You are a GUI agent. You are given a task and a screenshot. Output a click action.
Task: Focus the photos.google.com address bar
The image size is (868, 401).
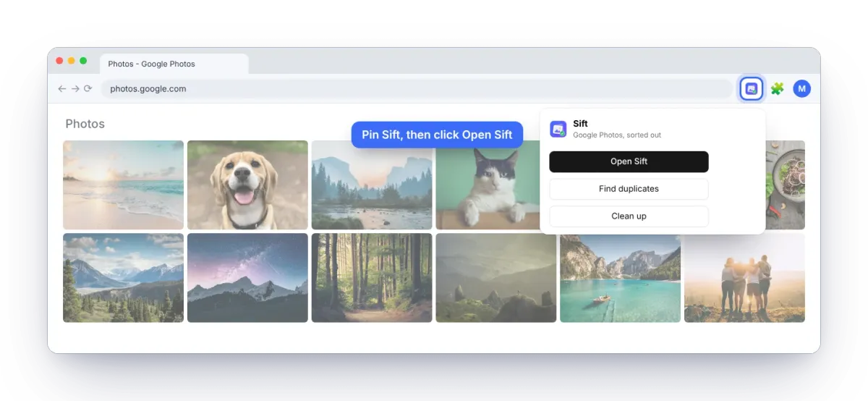coord(417,88)
